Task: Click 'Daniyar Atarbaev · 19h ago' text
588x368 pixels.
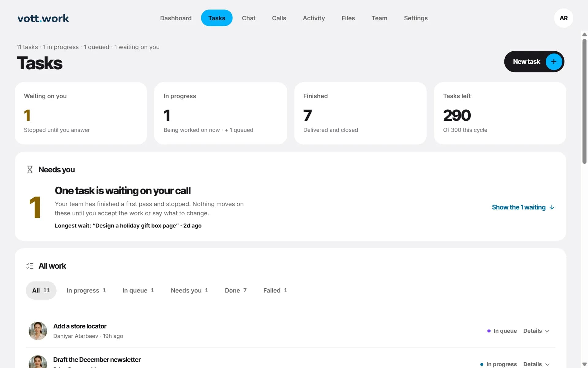Action: point(88,336)
